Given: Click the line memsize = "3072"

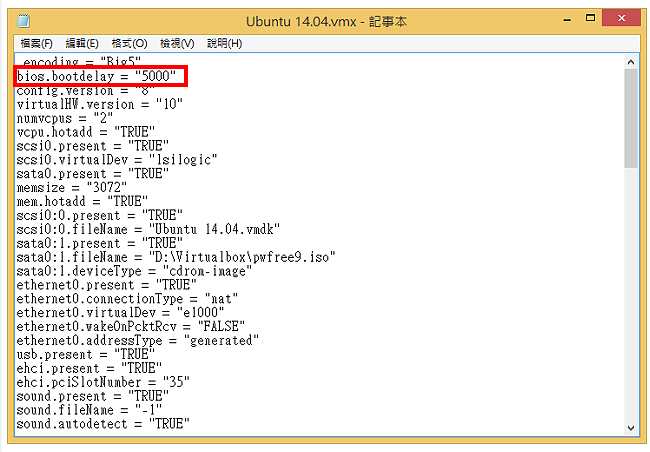Looking at the screenshot, I should [72, 187].
